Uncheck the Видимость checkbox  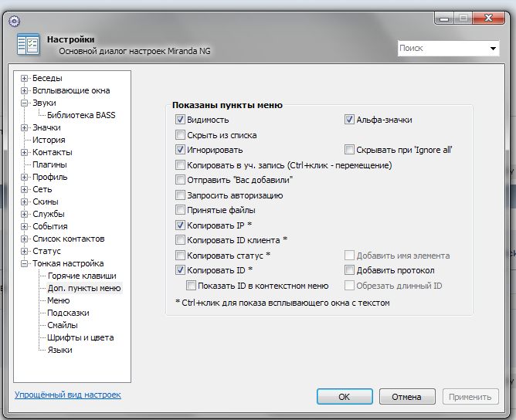pos(180,120)
